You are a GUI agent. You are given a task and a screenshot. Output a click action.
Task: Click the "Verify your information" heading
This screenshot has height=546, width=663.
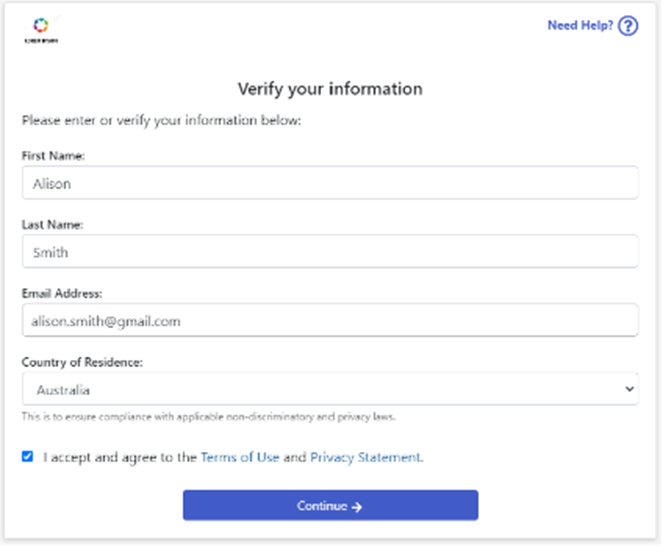coord(330,89)
